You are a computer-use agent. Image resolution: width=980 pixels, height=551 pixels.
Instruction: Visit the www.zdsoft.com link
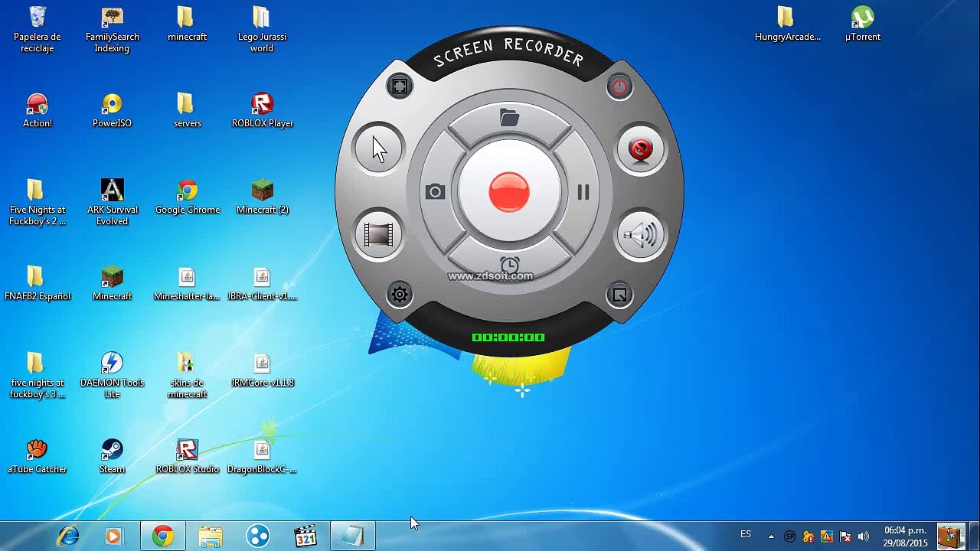tap(490, 276)
